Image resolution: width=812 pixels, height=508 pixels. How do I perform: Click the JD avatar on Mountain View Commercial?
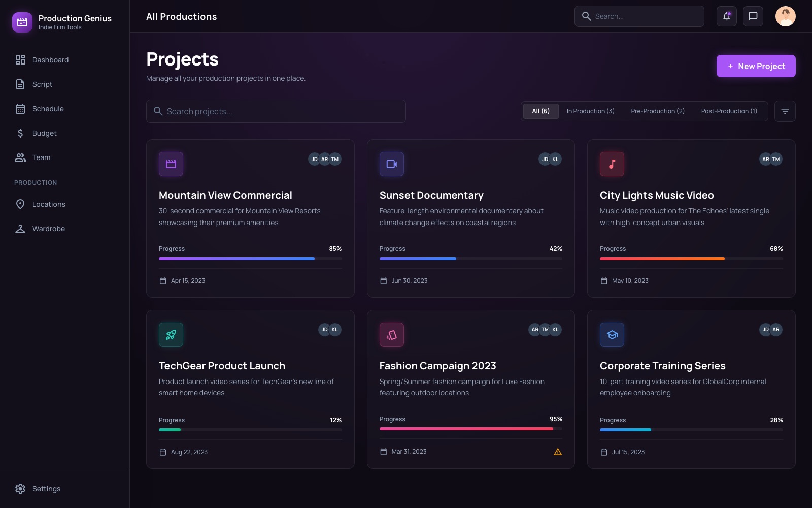[315, 159]
